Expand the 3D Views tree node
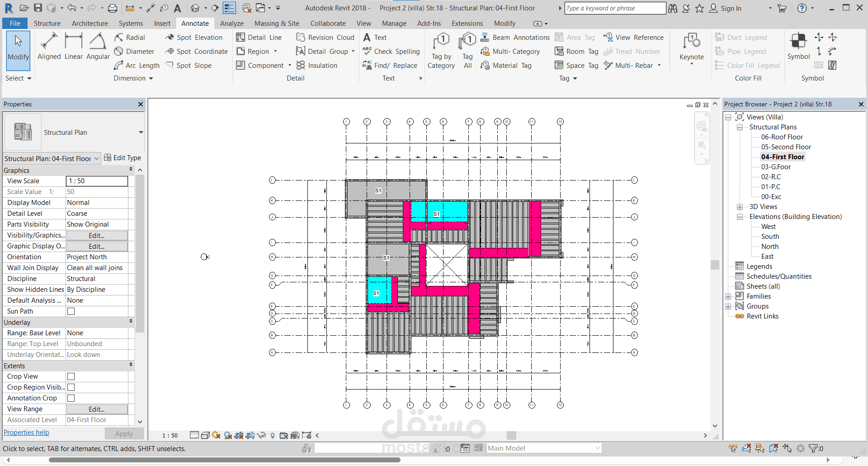 [740, 207]
